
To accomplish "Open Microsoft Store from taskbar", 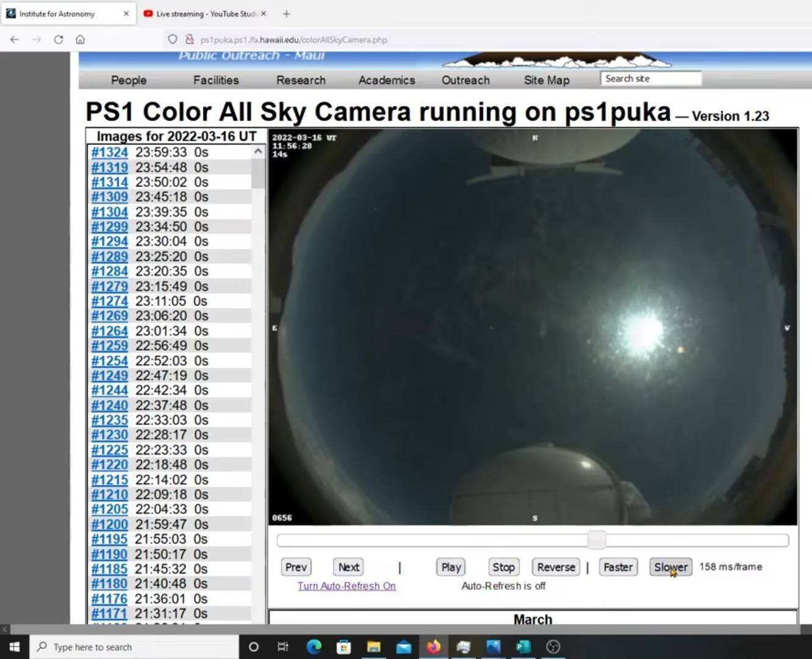I will [343, 647].
